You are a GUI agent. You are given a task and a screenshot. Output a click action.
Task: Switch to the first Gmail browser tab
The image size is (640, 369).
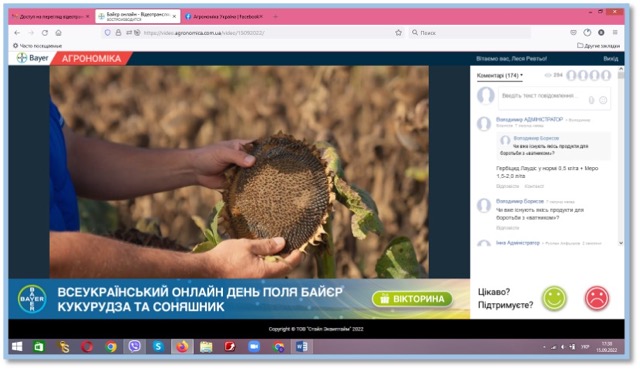point(50,16)
